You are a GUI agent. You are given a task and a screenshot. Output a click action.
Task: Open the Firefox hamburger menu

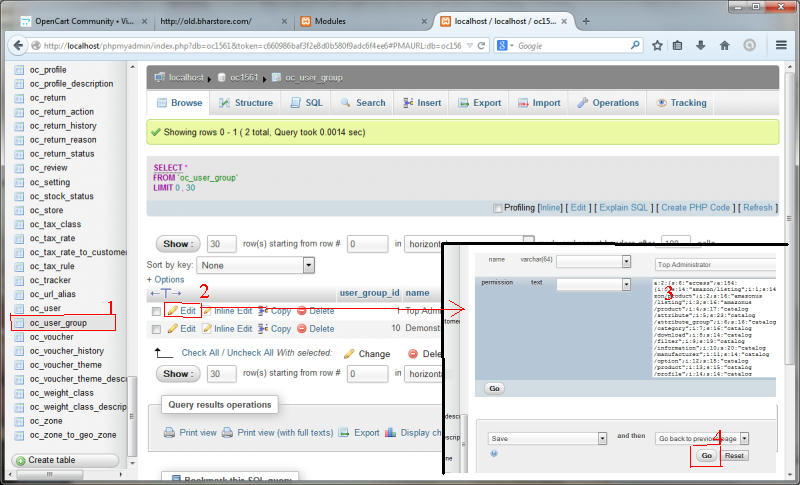781,45
